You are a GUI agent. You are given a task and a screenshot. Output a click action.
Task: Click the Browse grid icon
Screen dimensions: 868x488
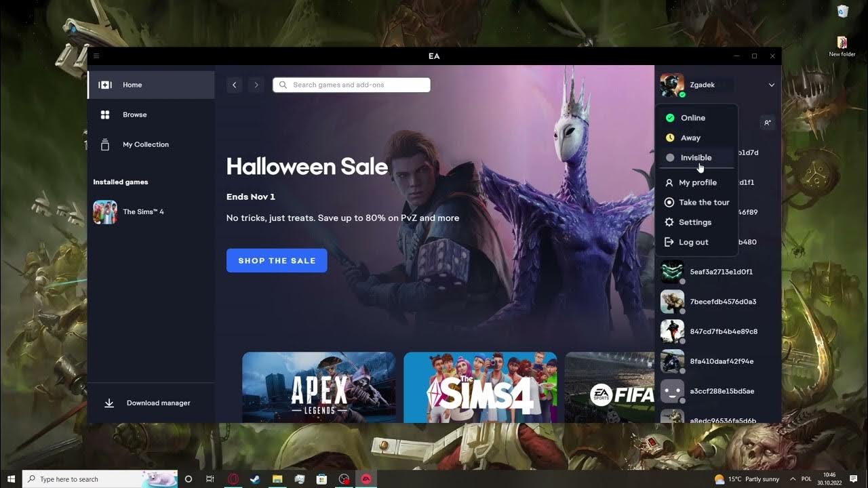point(105,115)
